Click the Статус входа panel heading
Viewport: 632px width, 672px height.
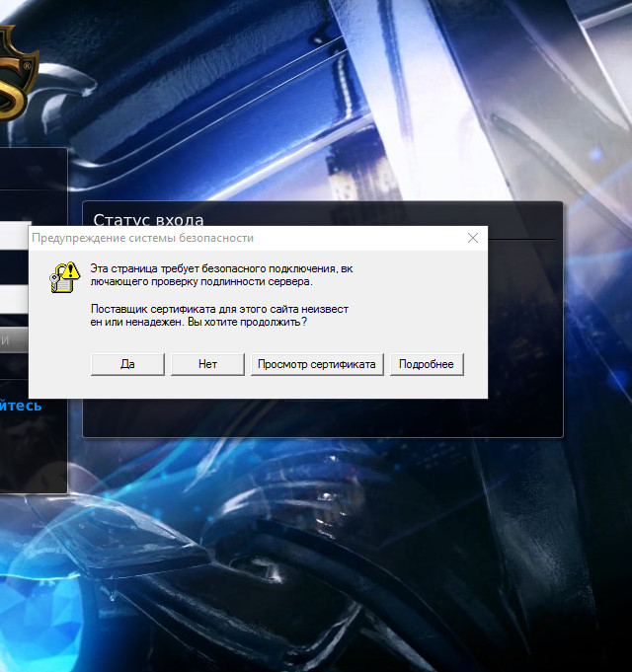pos(148,219)
